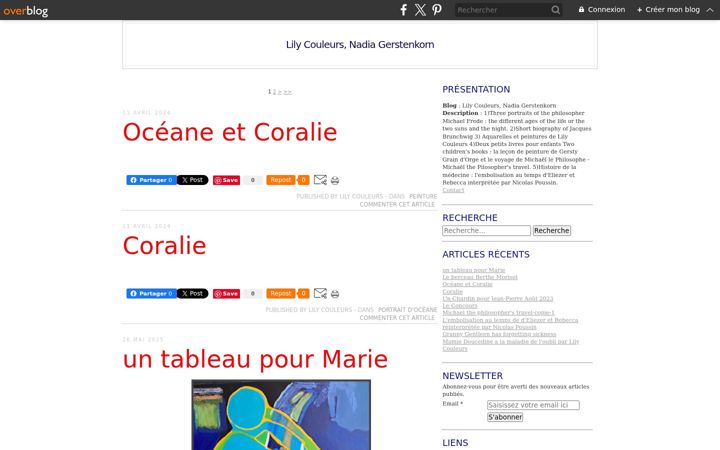
Task: Email-share icon for Océane et Coralie
Action: (x=320, y=180)
